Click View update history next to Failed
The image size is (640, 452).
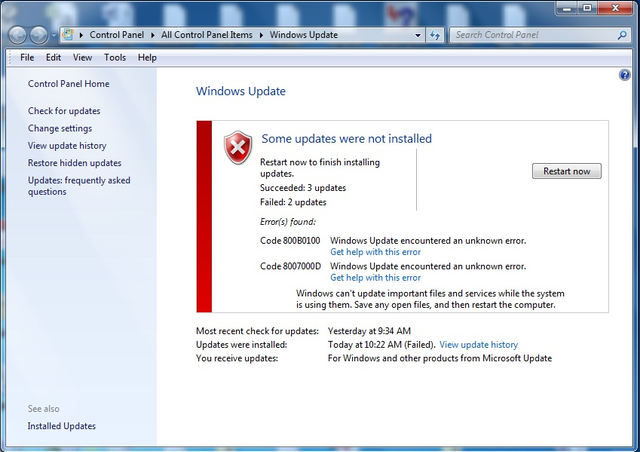point(478,345)
